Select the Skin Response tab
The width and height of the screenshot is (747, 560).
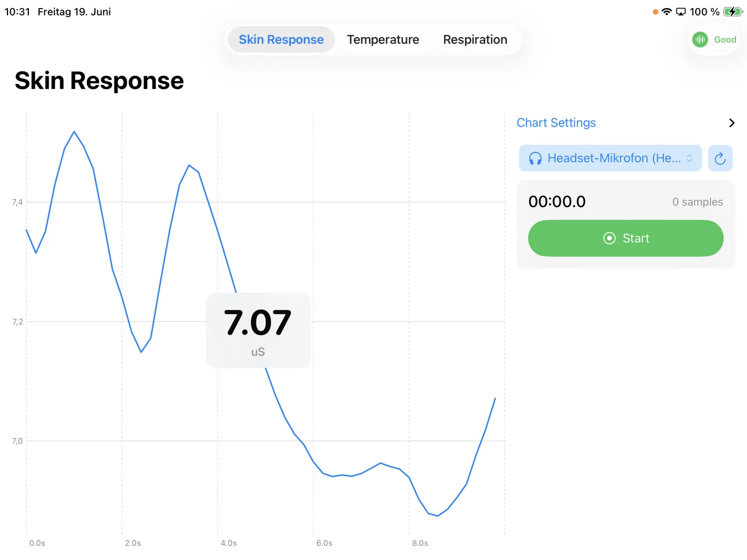[281, 39]
